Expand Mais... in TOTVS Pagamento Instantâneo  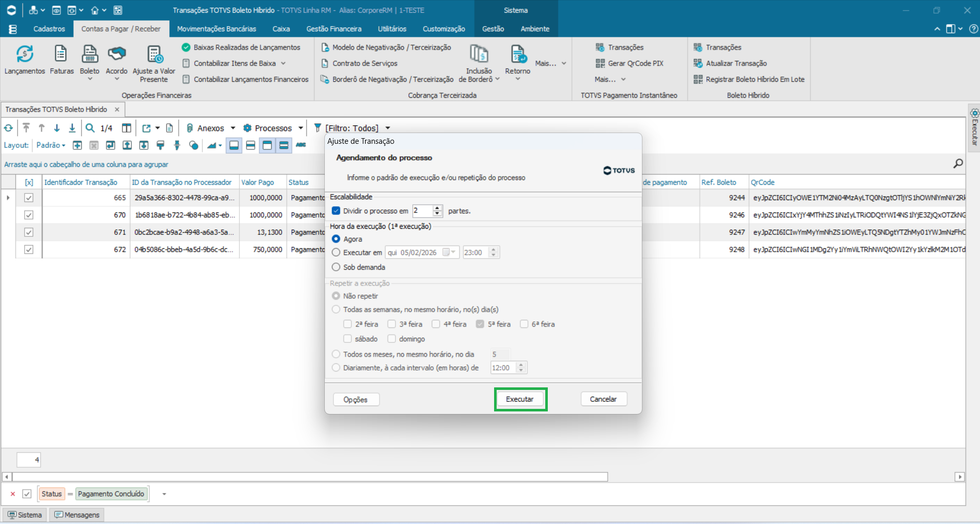click(610, 79)
